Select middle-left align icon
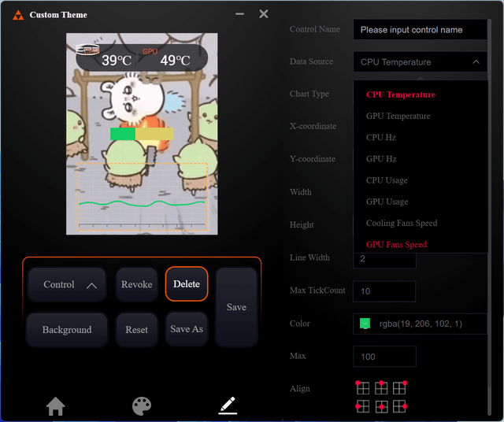The height and width of the screenshot is (422, 504). pyautogui.click(x=362, y=406)
